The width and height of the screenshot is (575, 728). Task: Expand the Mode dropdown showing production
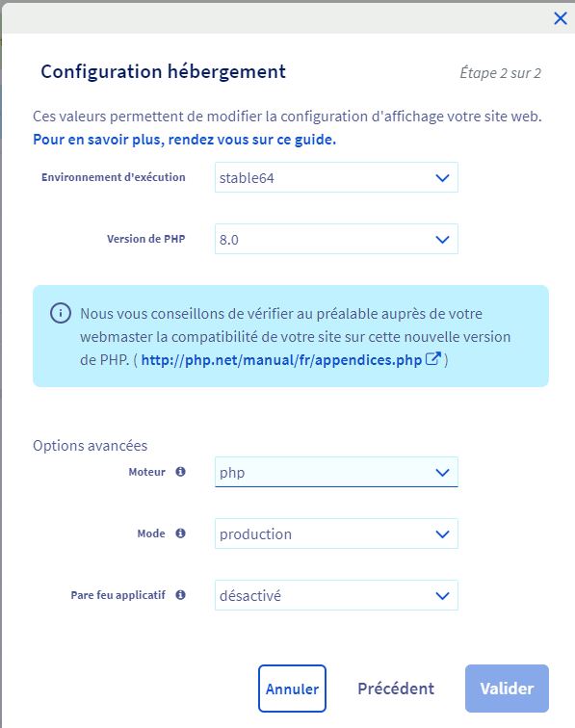(336, 533)
